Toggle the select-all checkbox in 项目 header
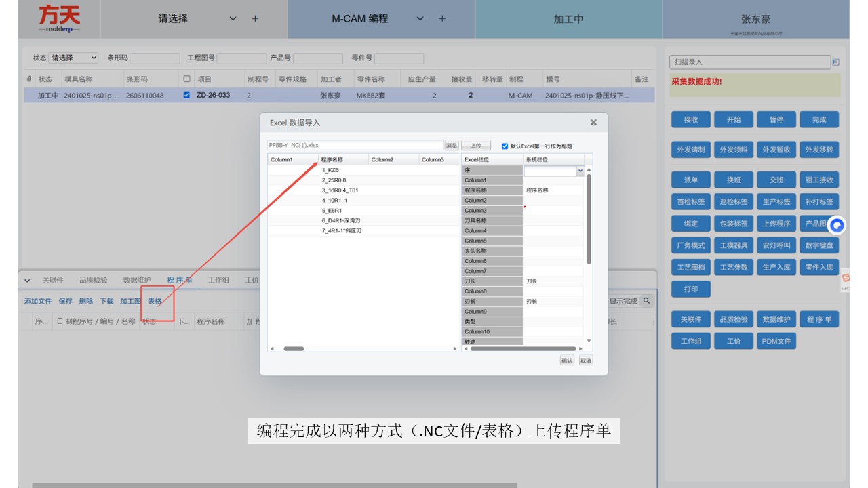 point(186,79)
